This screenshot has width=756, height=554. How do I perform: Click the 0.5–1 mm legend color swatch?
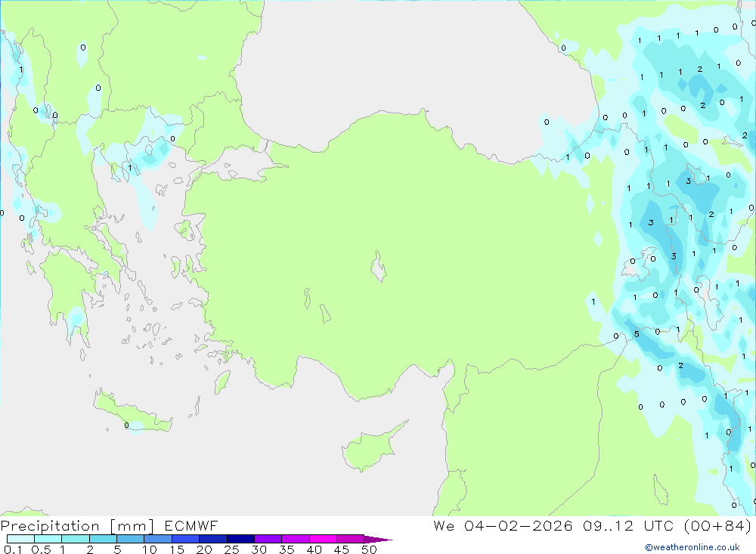[48, 539]
